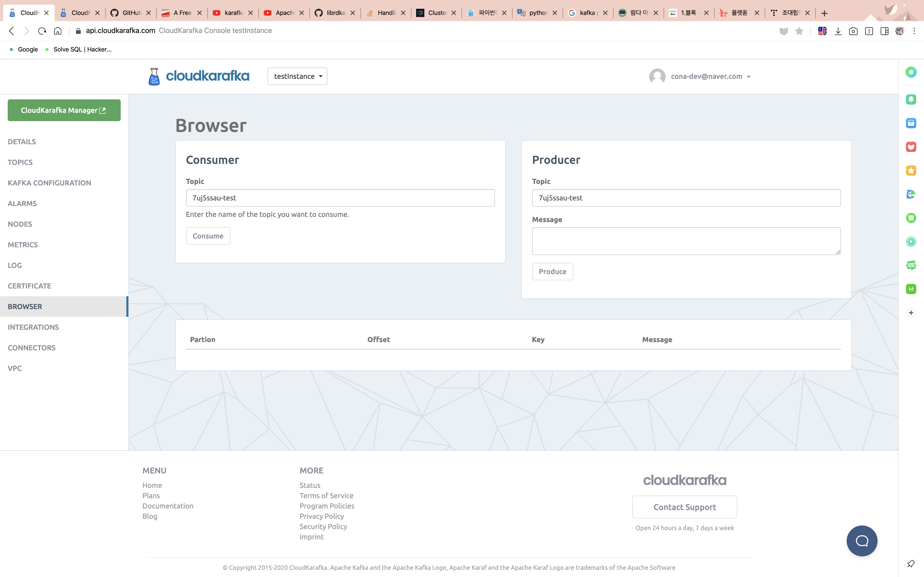
Task: Click the browser reload icon
Action: (x=42, y=31)
